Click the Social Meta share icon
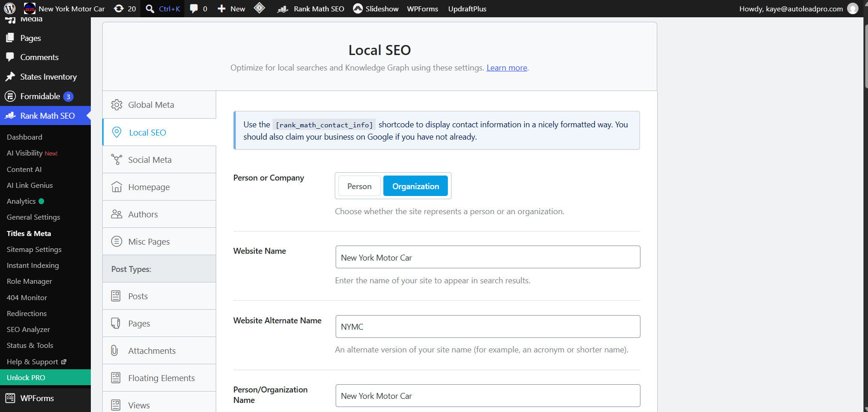This screenshot has height=412, width=868. tap(117, 160)
